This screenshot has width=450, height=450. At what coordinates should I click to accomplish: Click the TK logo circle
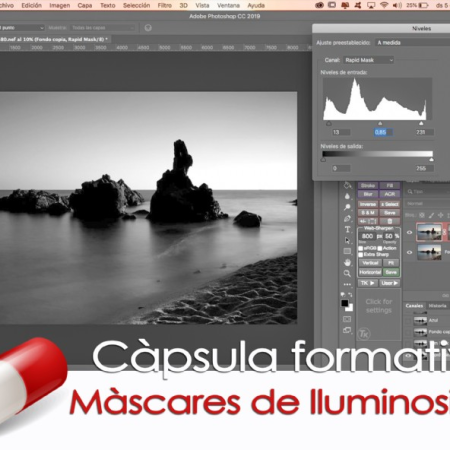click(364, 334)
